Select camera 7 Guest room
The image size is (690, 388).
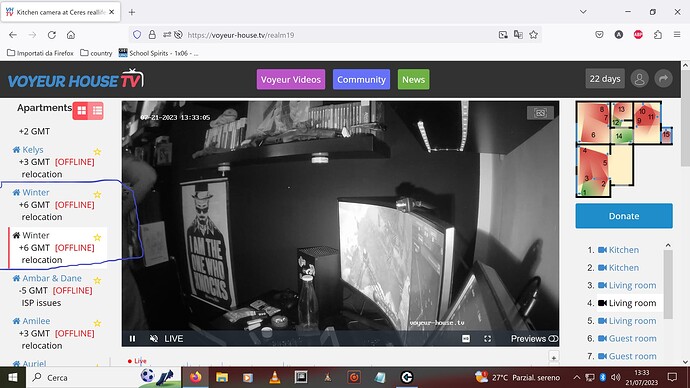point(627,356)
